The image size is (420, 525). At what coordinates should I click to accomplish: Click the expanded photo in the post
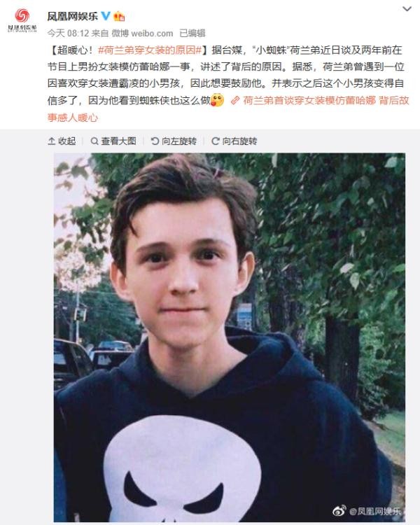pyautogui.click(x=230, y=337)
